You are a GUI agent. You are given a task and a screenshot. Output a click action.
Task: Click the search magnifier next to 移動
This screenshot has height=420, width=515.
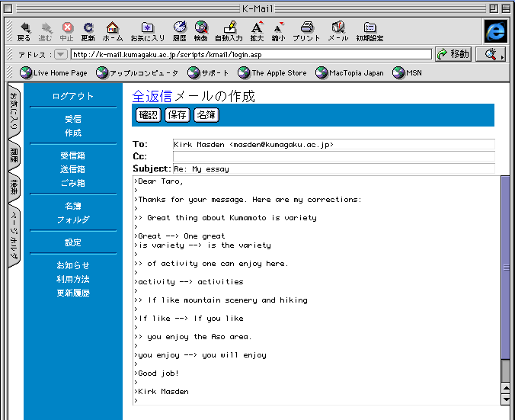491,54
